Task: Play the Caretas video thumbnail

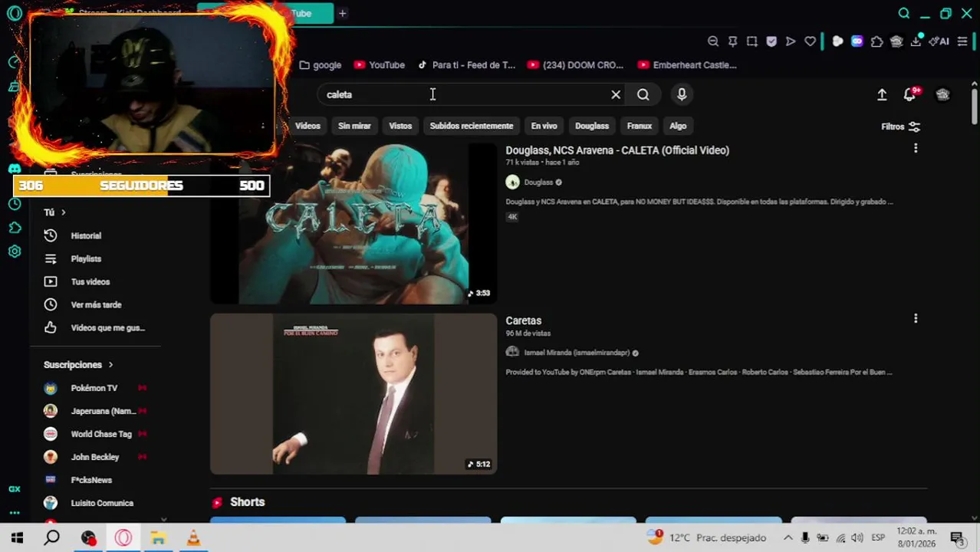Action: pyautogui.click(x=354, y=393)
